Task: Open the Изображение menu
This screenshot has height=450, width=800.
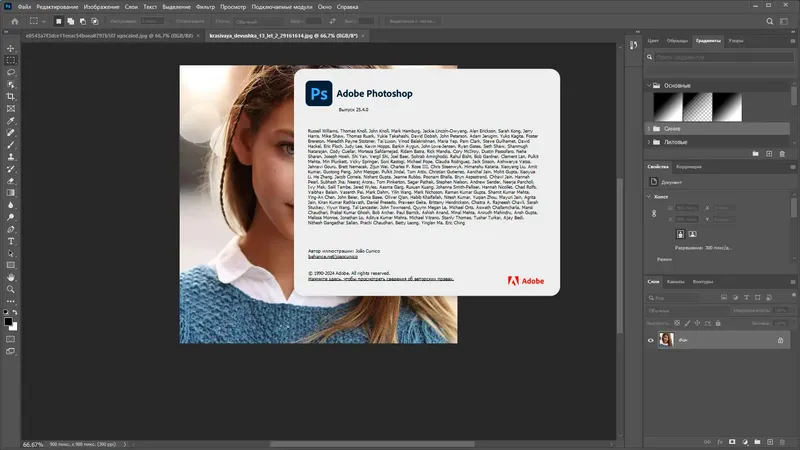Action: point(101,7)
